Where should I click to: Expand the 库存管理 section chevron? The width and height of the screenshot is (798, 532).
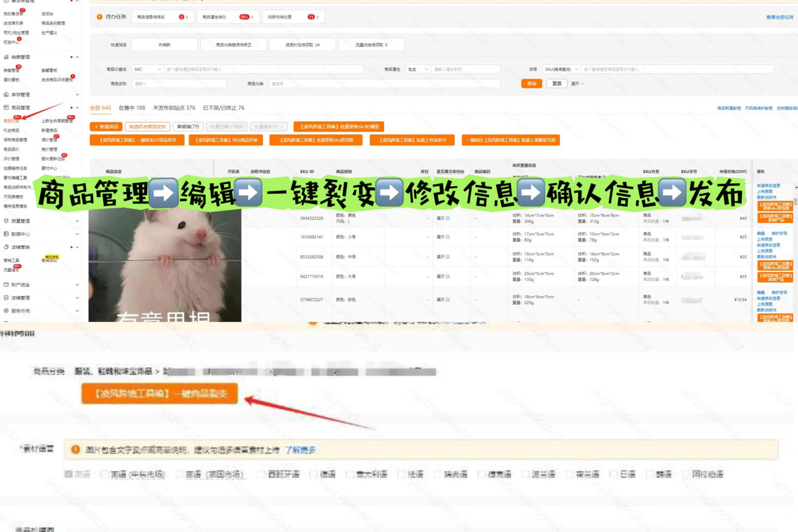point(77,95)
